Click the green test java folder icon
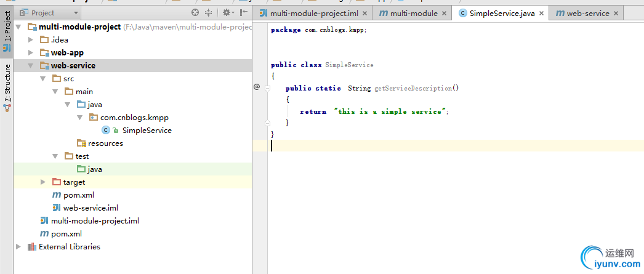 [x=81, y=169]
